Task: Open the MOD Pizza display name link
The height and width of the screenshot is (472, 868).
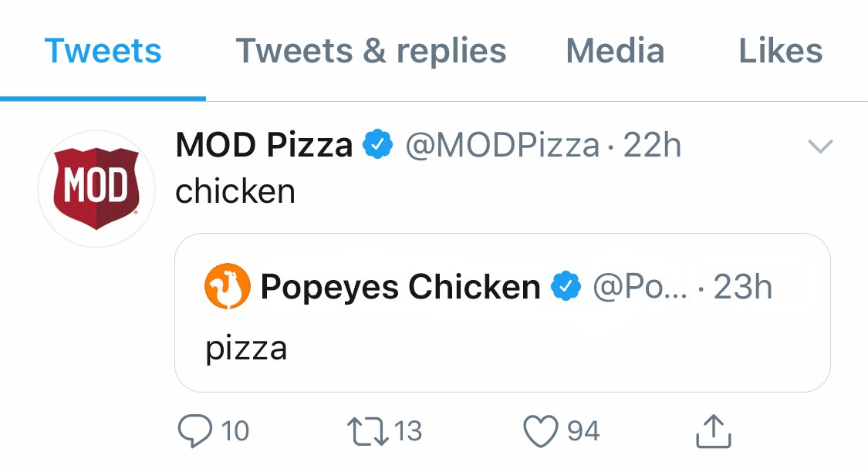Action: [x=264, y=144]
